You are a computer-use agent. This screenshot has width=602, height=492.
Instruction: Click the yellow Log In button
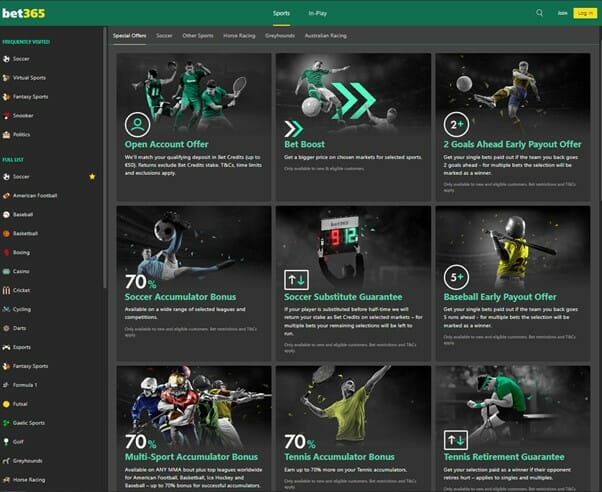click(585, 13)
